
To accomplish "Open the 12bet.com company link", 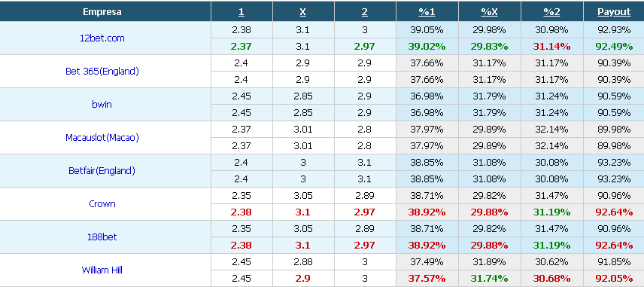I will point(102,38).
